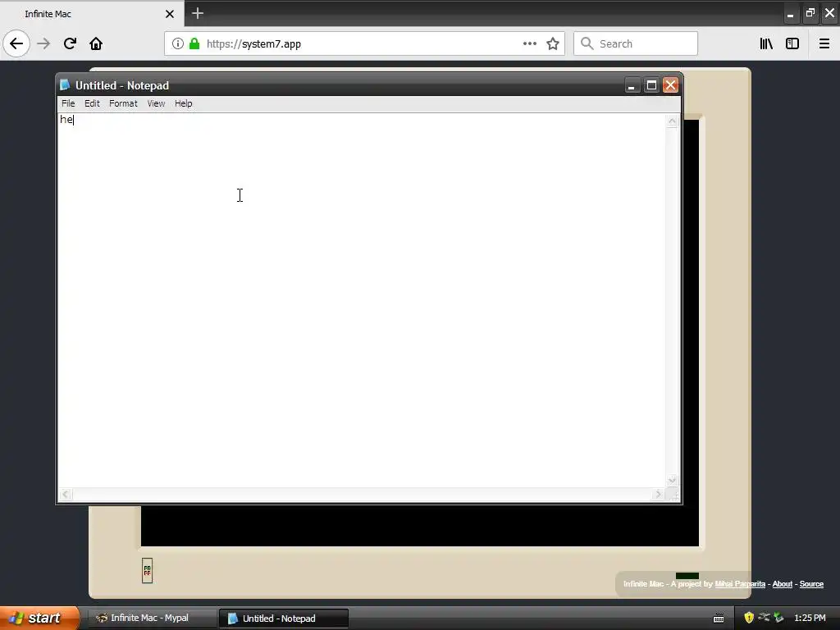Click the small chip icon below the Mac screen

coord(148,571)
